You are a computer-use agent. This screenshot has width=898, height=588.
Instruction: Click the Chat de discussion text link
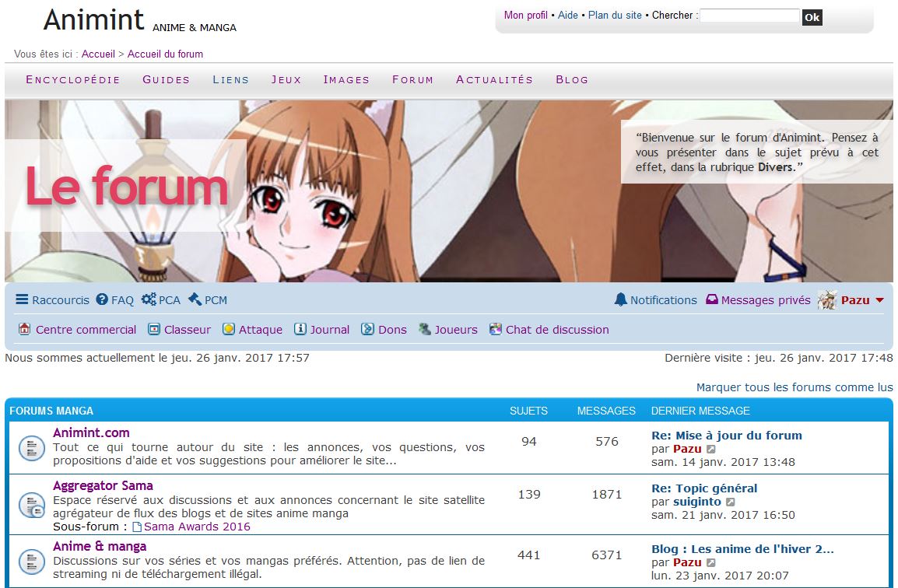point(557,330)
